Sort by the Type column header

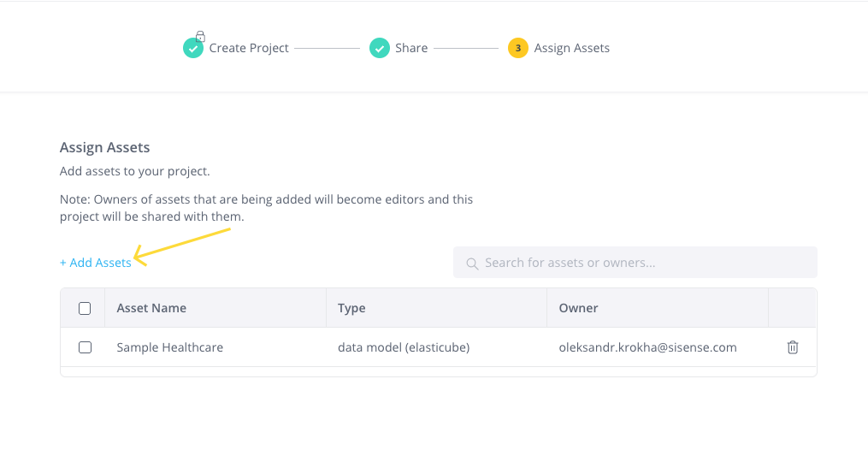[x=351, y=308]
